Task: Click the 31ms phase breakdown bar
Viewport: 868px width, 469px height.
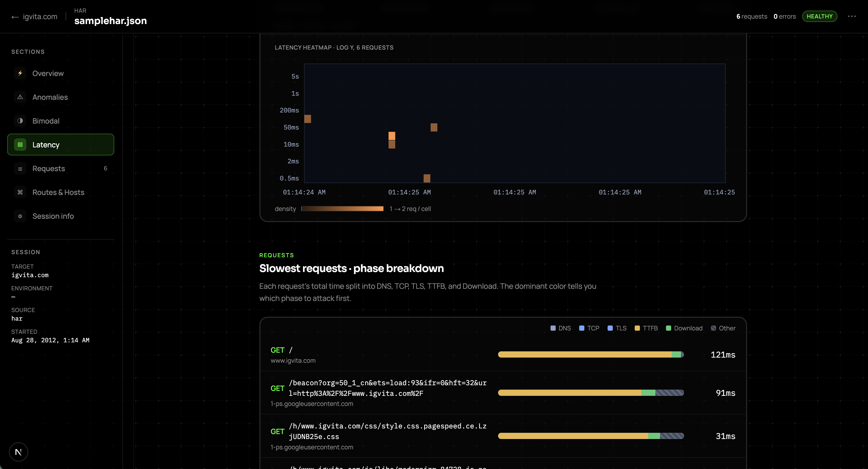Action: [x=591, y=436]
